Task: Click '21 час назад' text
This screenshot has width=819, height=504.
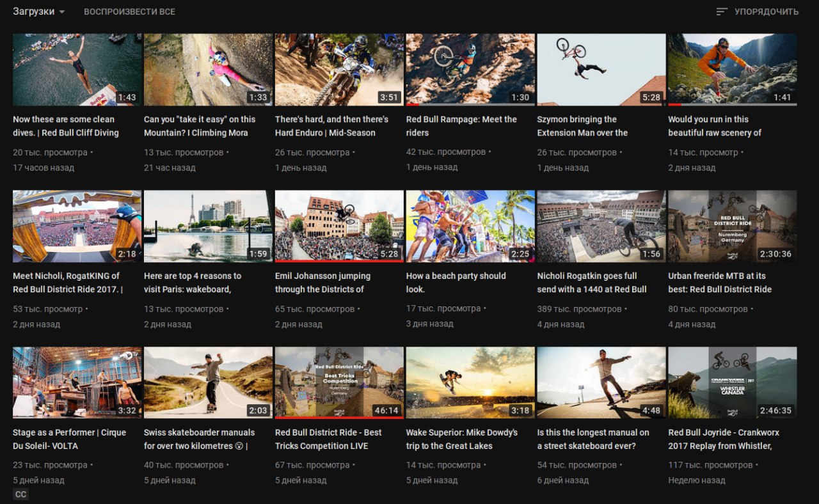Action: (170, 168)
